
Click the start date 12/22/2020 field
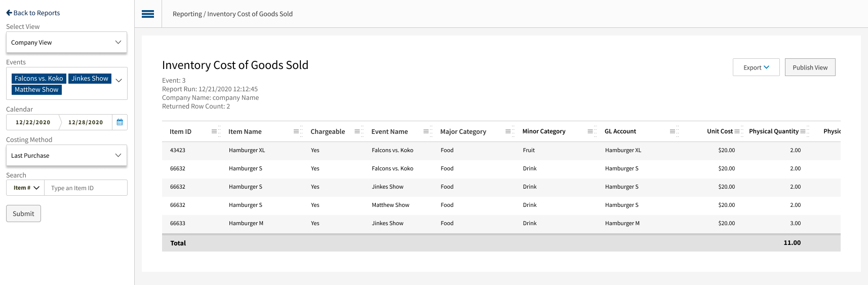pos(33,122)
